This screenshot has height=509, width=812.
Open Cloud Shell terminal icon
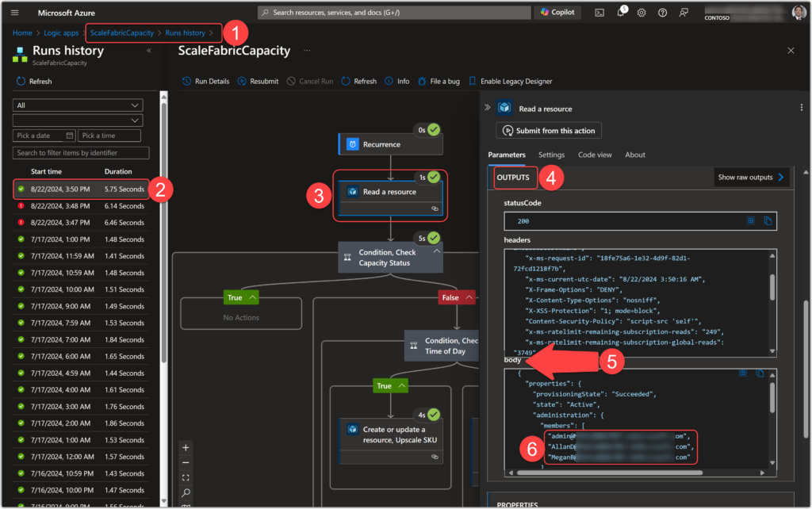tap(599, 13)
